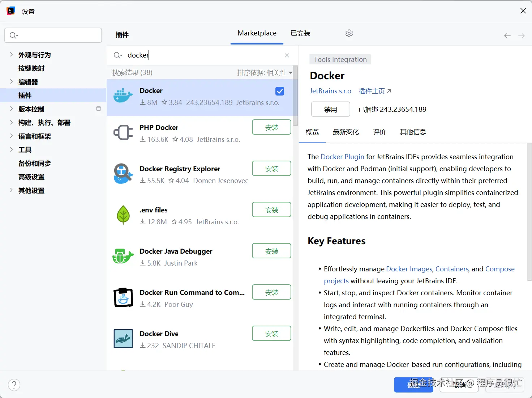532x398 pixels.
Task: Click the .env files leaf icon
Action: tap(123, 215)
